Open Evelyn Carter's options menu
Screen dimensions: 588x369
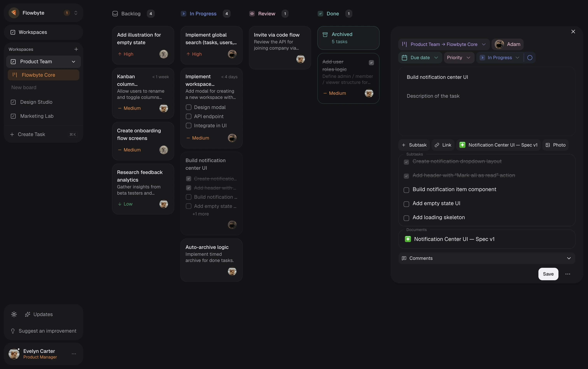[74, 354]
